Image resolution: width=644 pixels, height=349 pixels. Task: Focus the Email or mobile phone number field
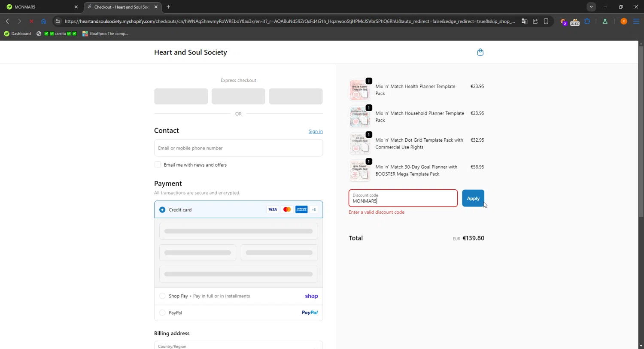coord(238,148)
